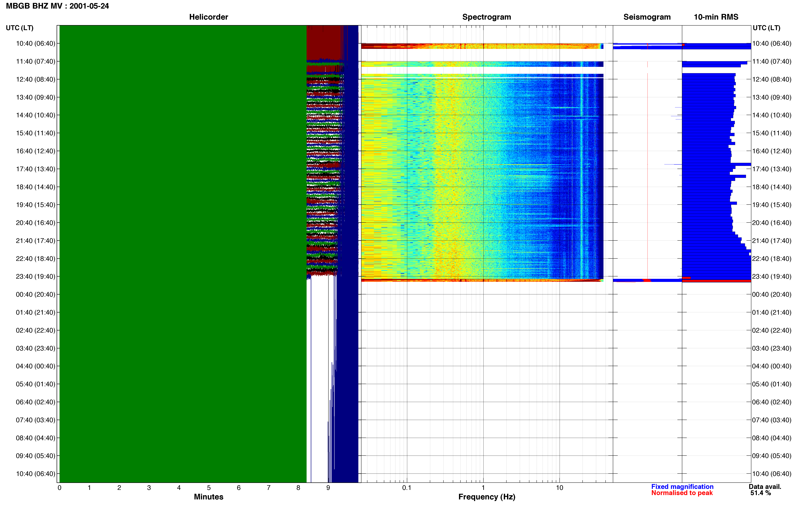Click the left 06:40 (02:40) time label

(36, 402)
